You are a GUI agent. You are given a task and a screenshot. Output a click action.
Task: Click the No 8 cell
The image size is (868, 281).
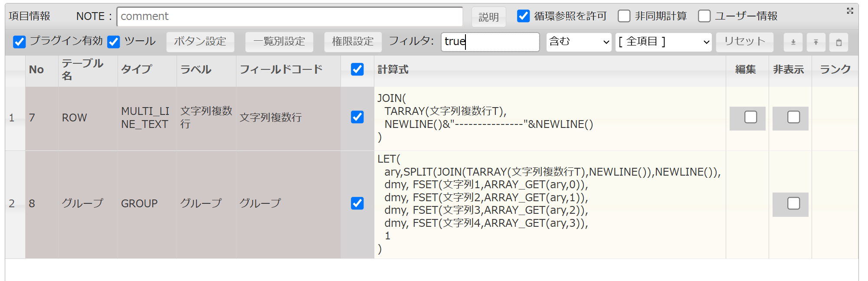pos(42,205)
